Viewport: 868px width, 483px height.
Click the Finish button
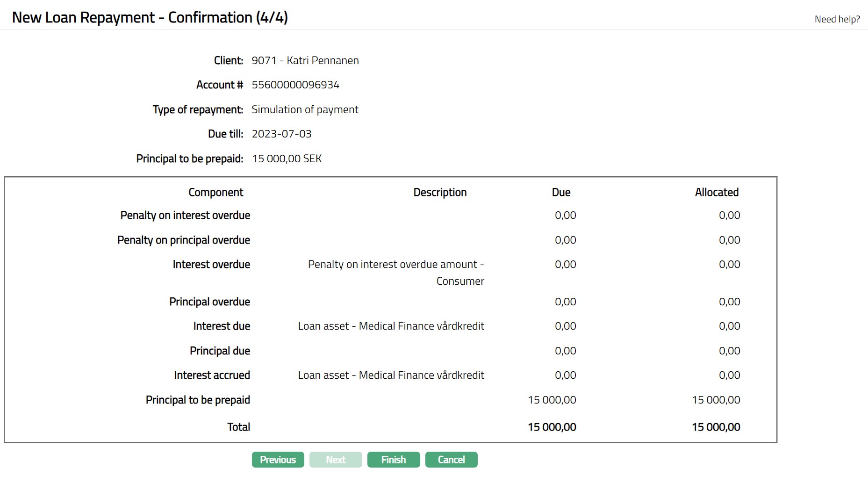click(x=393, y=460)
